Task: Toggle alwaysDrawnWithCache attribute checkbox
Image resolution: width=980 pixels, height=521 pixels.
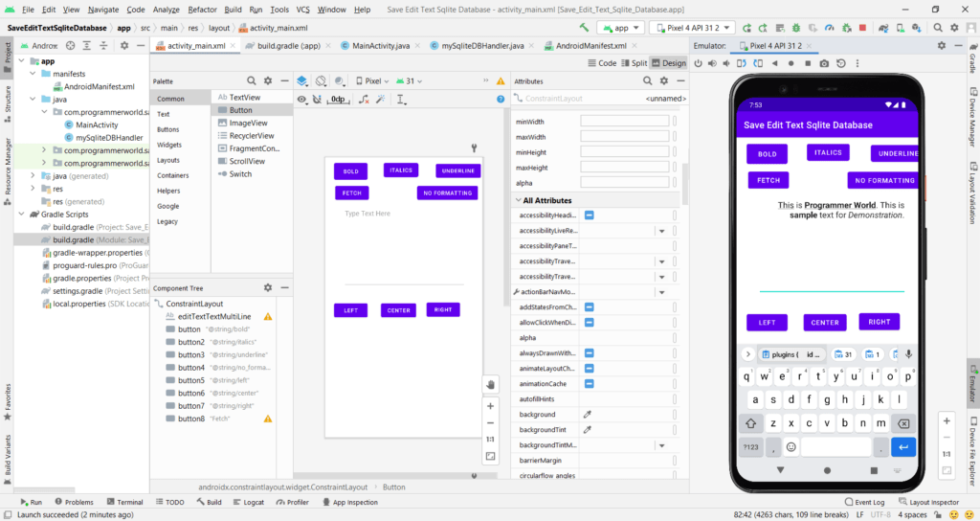Action: point(589,352)
